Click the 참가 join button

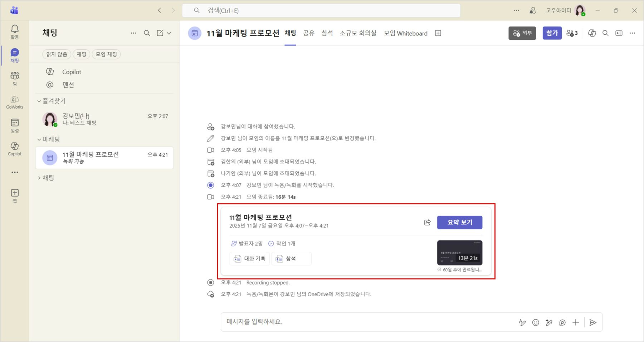pyautogui.click(x=552, y=33)
